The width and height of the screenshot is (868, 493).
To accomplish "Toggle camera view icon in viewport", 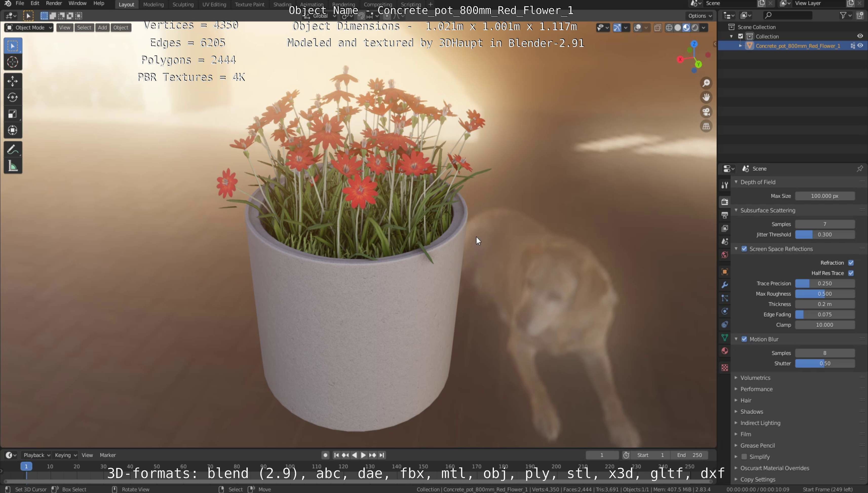I will [706, 112].
